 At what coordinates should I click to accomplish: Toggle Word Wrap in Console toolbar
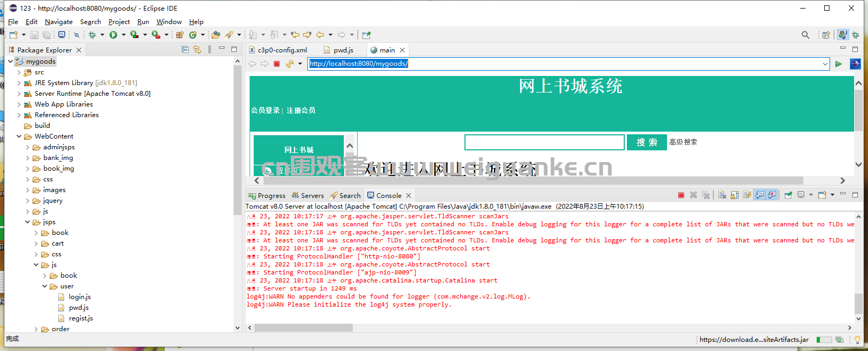747,195
